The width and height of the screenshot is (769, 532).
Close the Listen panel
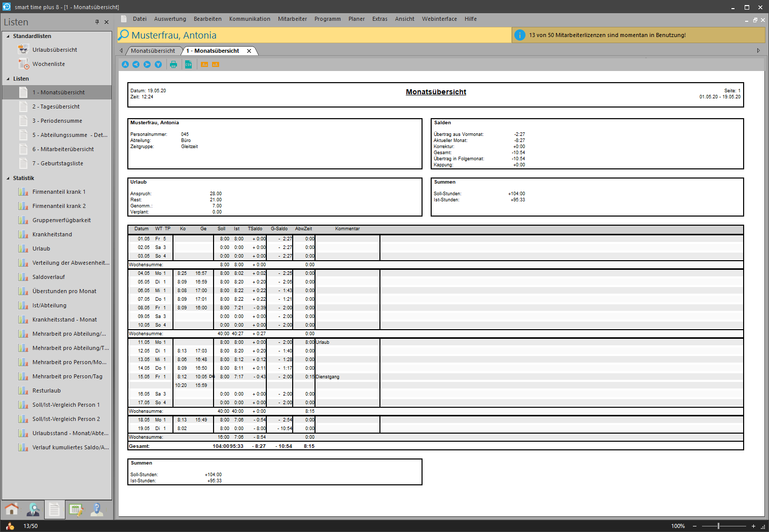coord(107,22)
